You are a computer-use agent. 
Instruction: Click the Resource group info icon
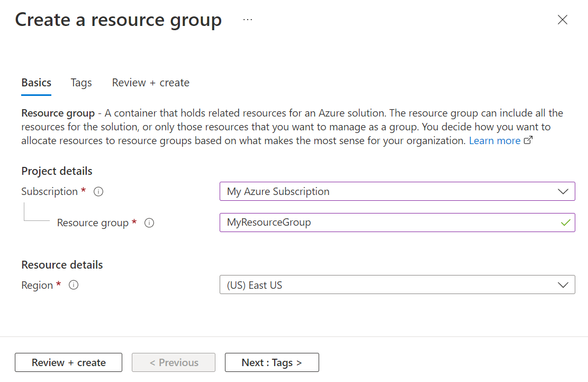(149, 223)
